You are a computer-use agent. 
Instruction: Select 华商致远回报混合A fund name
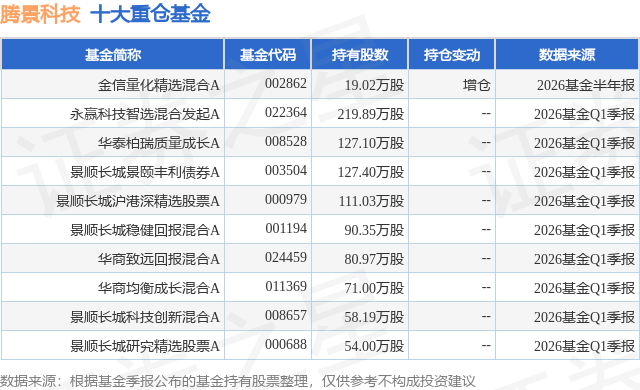pyautogui.click(x=158, y=259)
